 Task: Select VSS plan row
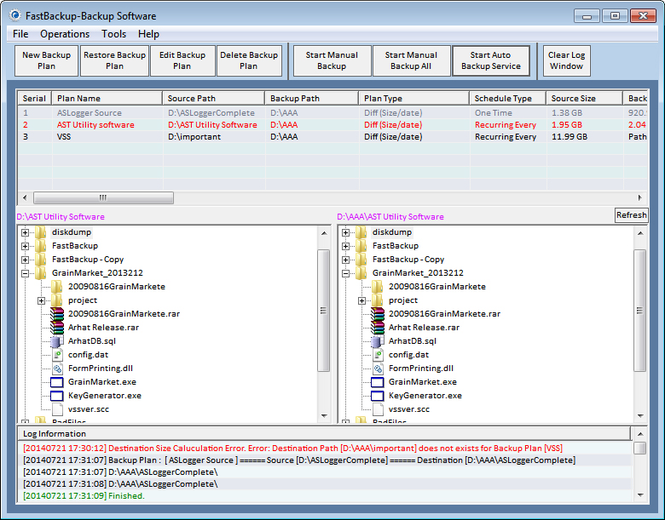[x=333, y=137]
